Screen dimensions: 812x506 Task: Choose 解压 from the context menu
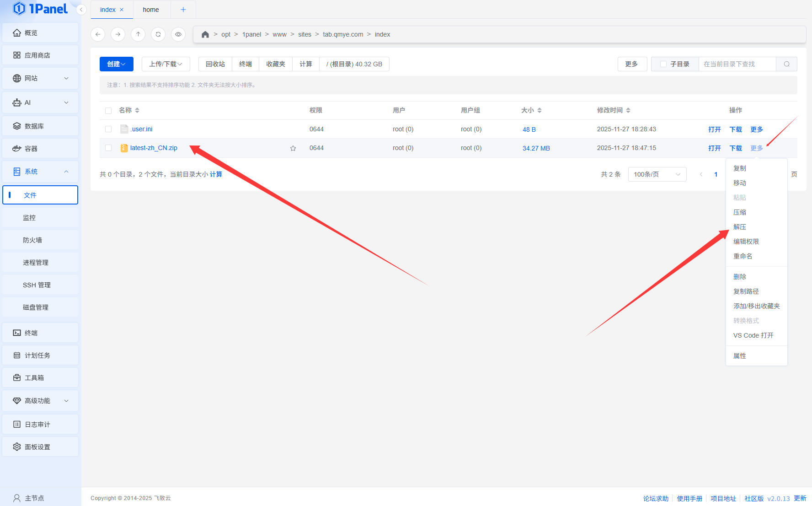[x=739, y=227]
